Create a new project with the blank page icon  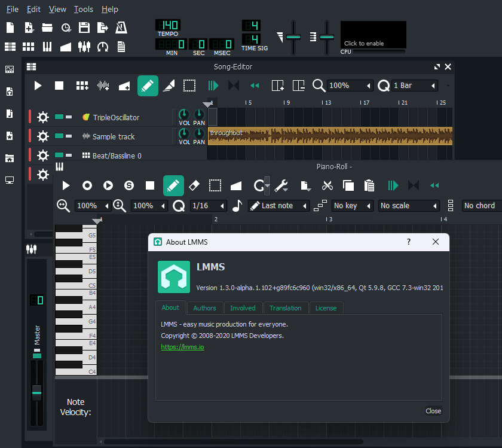(10, 28)
